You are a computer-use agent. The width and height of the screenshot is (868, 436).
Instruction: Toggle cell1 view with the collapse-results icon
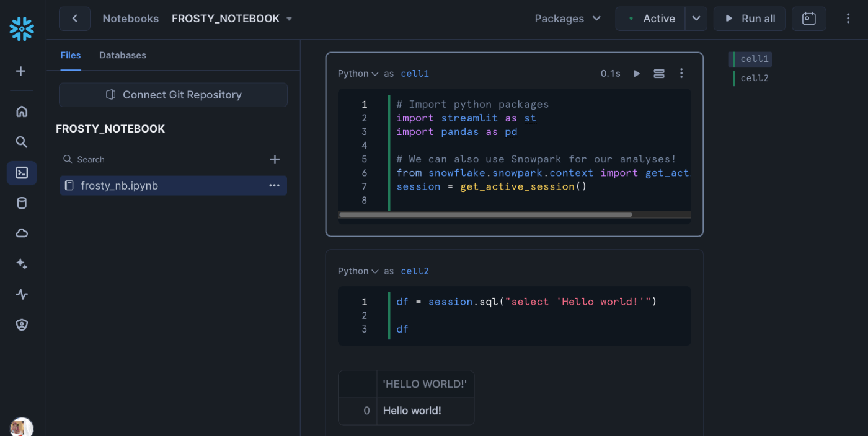tap(659, 73)
